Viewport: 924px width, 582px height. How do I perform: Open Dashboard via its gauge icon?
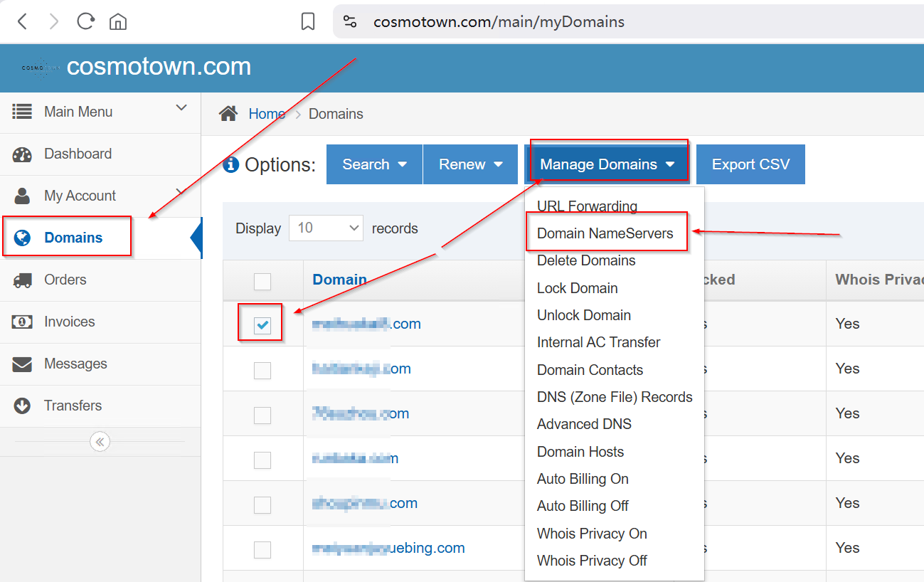(22, 154)
